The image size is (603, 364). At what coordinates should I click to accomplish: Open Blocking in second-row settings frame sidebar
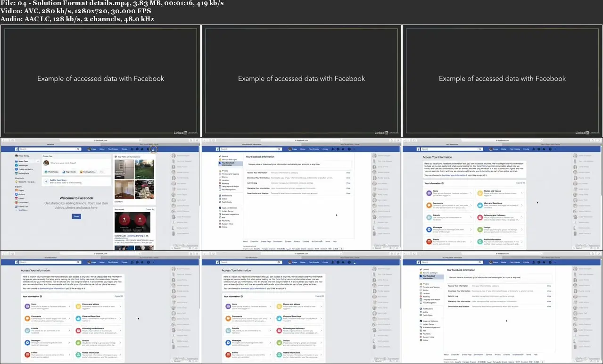point(224,183)
